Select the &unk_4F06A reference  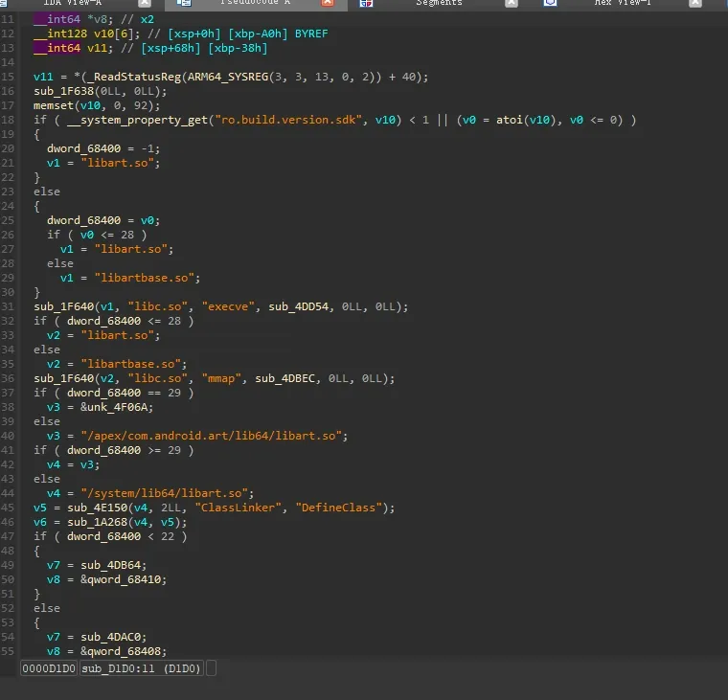click(116, 407)
